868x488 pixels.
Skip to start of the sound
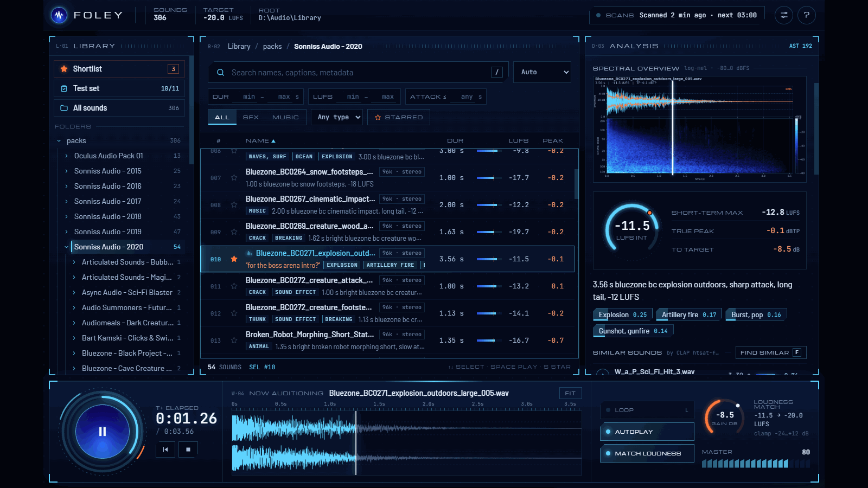point(165,450)
